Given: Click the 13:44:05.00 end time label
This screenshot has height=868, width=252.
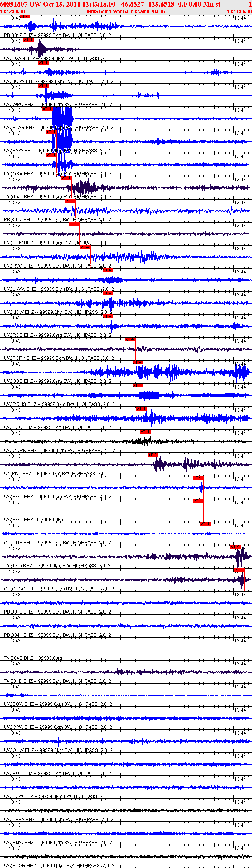Looking at the screenshot, I should pyautogui.click(x=239, y=11).
